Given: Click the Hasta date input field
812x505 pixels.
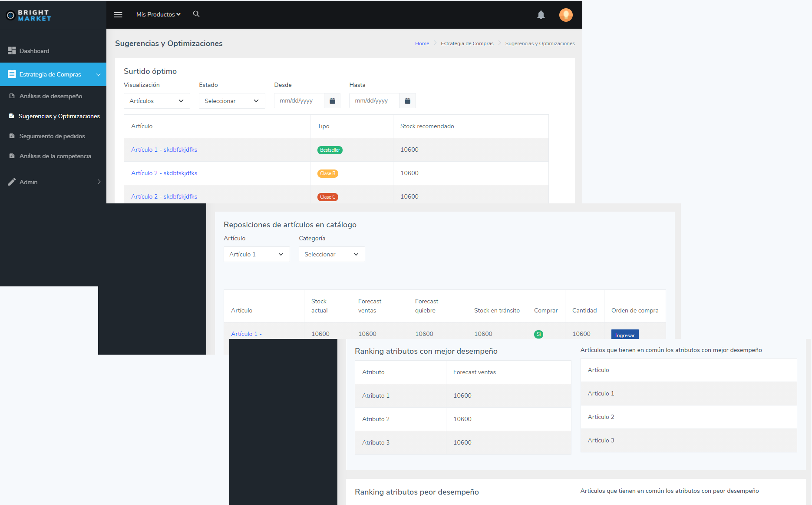Looking at the screenshot, I should 374,101.
